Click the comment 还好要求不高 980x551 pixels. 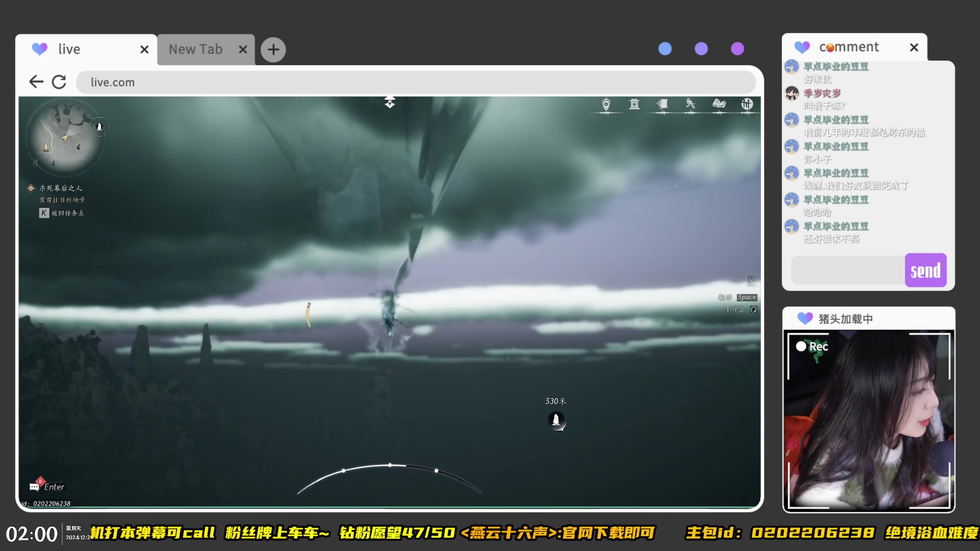[x=831, y=239]
